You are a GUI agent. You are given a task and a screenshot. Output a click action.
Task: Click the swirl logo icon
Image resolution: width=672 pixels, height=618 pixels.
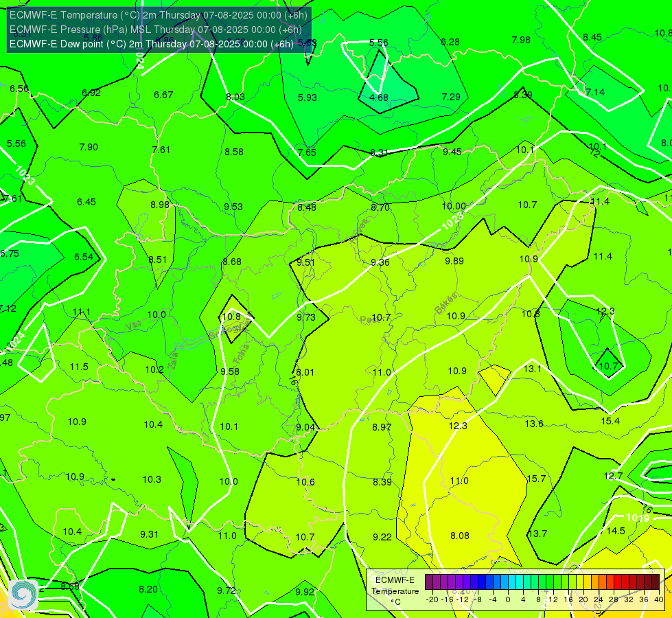pos(23,595)
